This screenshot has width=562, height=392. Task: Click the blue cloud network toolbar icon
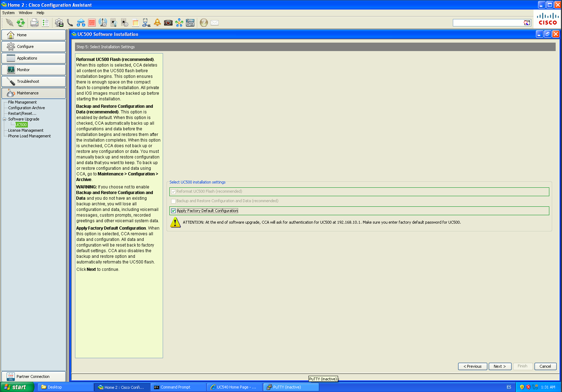point(81,23)
